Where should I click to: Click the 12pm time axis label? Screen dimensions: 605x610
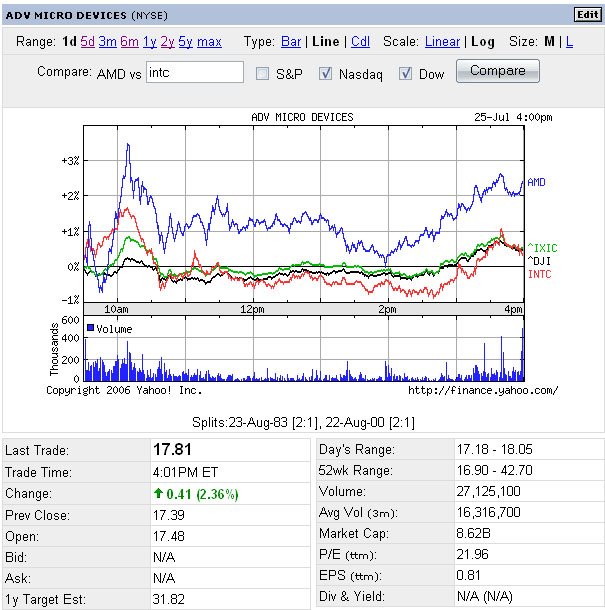click(x=252, y=309)
